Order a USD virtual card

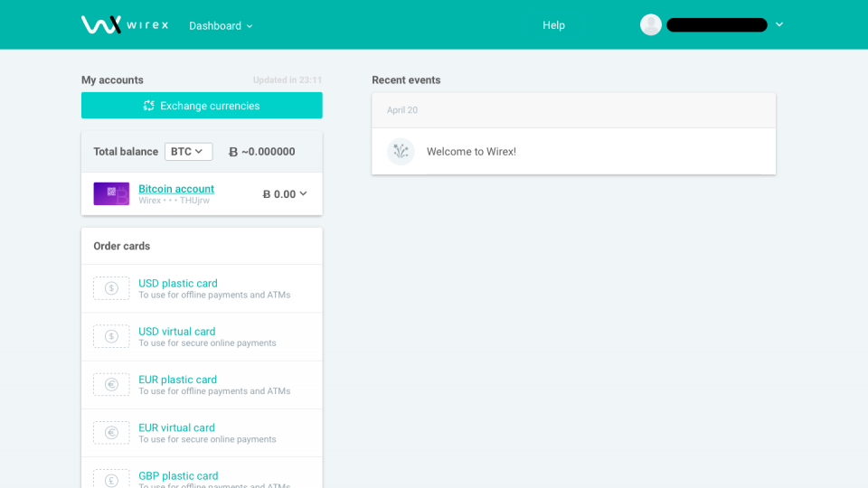point(176,332)
